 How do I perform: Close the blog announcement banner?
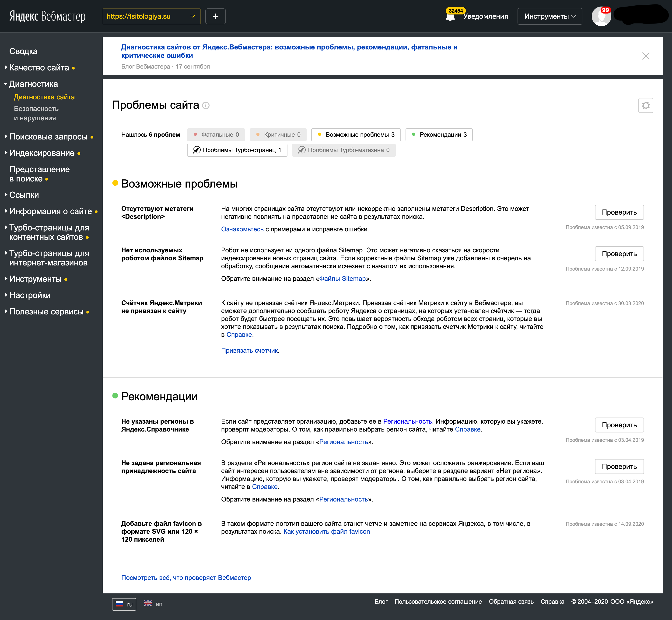click(x=645, y=56)
